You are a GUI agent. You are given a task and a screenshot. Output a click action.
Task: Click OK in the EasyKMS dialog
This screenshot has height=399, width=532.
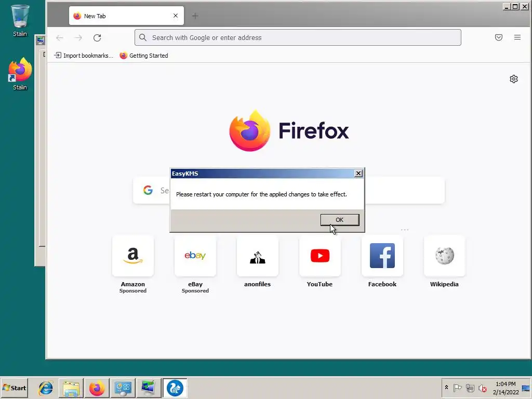(340, 220)
